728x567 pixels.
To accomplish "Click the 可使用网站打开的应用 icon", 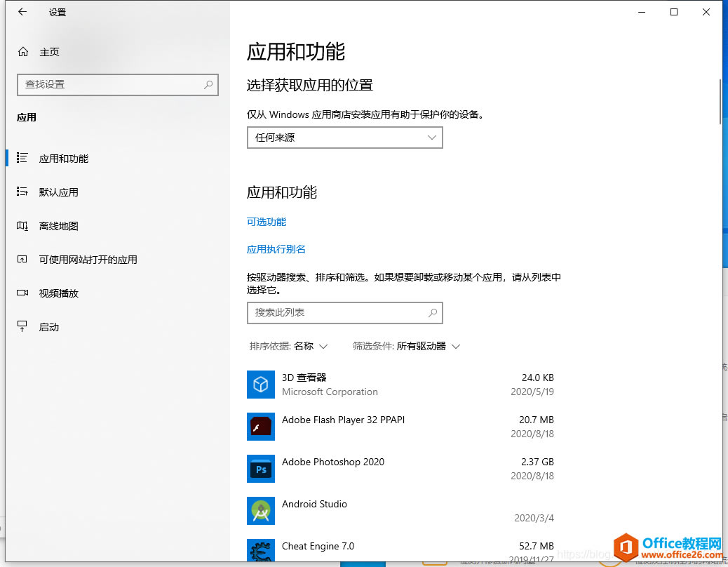I will click(x=22, y=259).
